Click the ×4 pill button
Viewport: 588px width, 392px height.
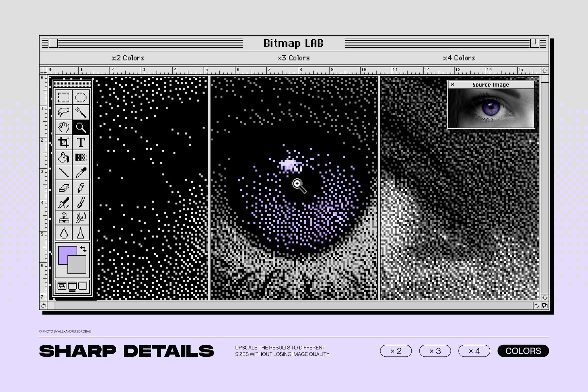pos(474,351)
